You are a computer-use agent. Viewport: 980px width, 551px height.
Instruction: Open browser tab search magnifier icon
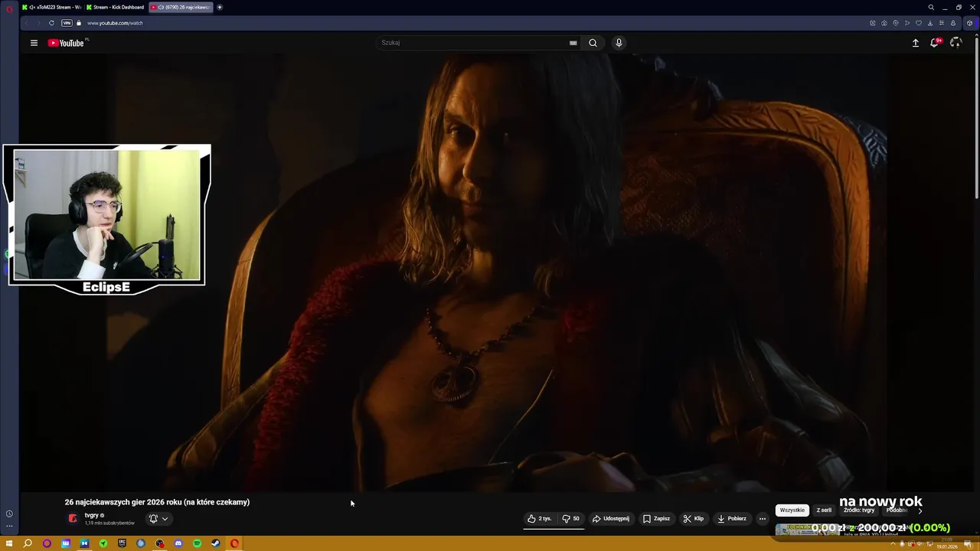point(931,7)
